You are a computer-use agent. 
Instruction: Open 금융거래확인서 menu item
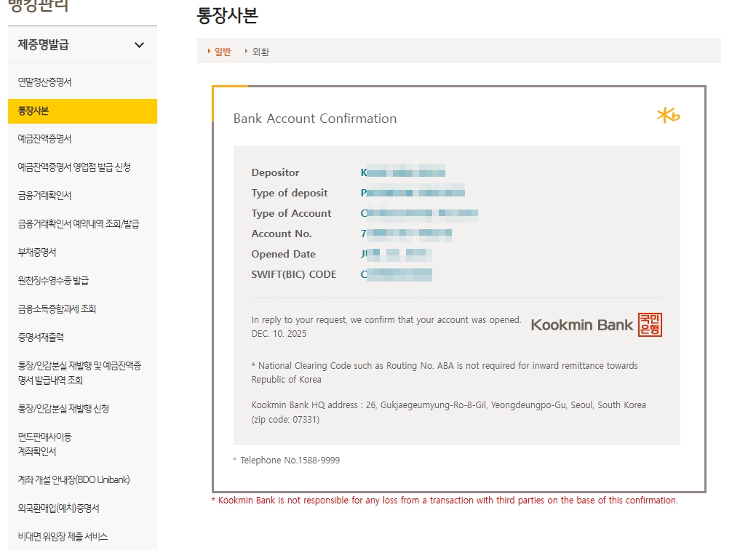(x=45, y=196)
